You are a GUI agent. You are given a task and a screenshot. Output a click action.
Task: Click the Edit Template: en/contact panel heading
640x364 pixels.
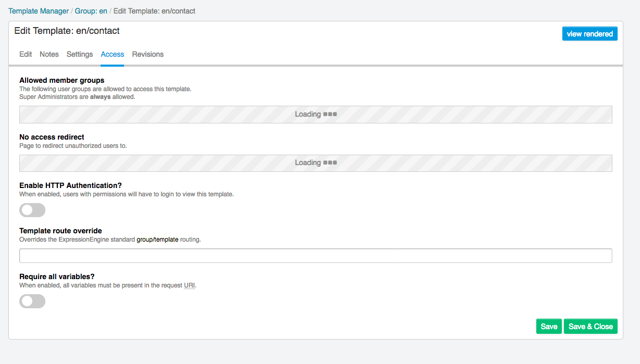[67, 31]
